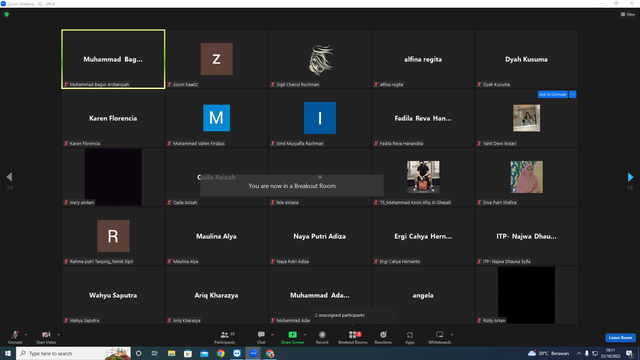The height and width of the screenshot is (360, 640).
Task: Select the zoom baa02 tile with Z avatar
Action: click(217, 59)
